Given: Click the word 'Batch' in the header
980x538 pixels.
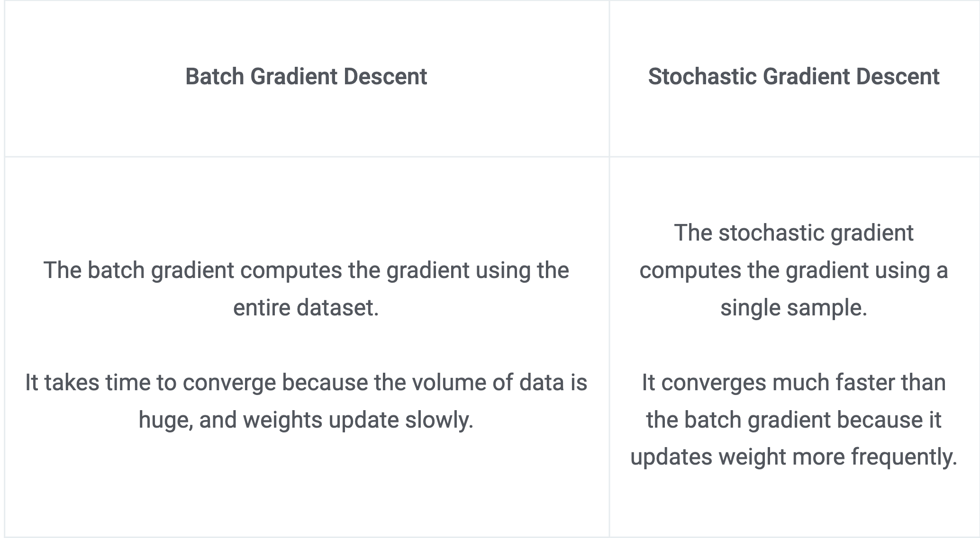Looking at the screenshot, I should [x=214, y=77].
